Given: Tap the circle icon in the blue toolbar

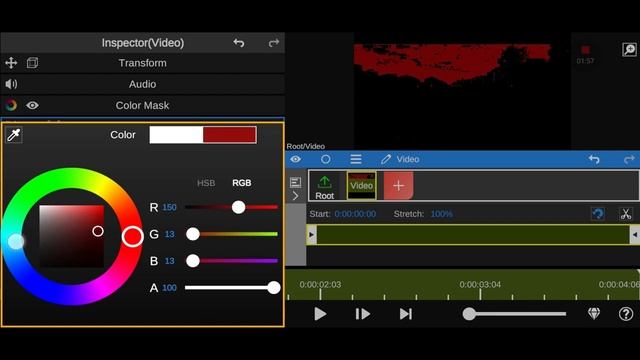Looking at the screenshot, I should (x=326, y=159).
